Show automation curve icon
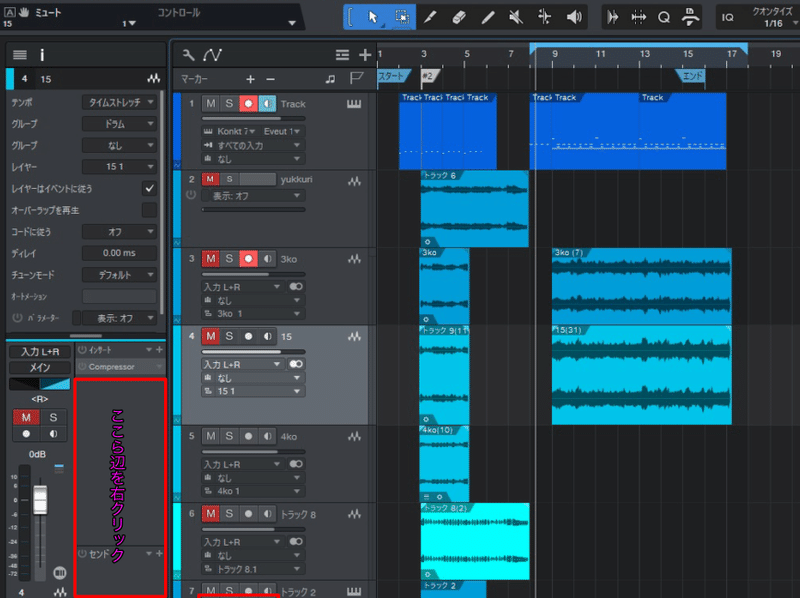 (x=212, y=55)
